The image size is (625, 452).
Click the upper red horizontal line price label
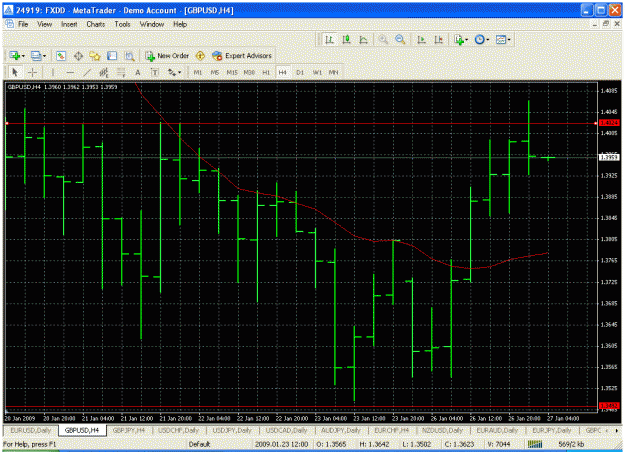tap(609, 123)
